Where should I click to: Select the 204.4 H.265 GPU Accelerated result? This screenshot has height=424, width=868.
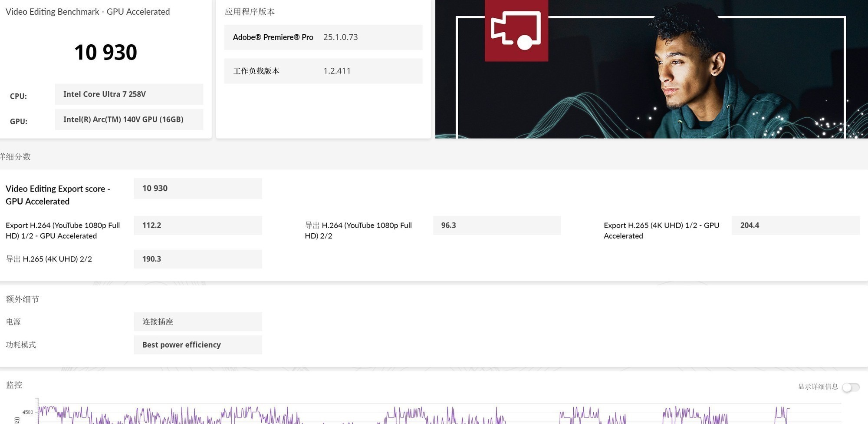795,225
